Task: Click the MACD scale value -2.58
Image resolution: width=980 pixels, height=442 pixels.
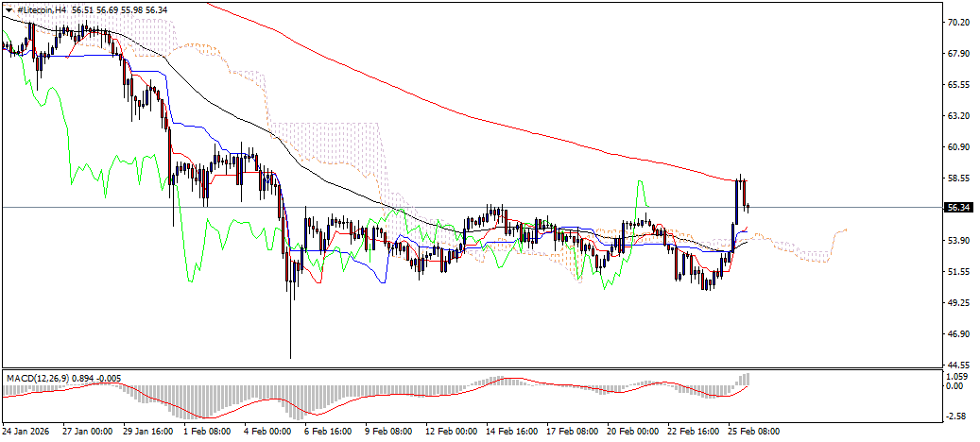Action: pyautogui.click(x=958, y=416)
